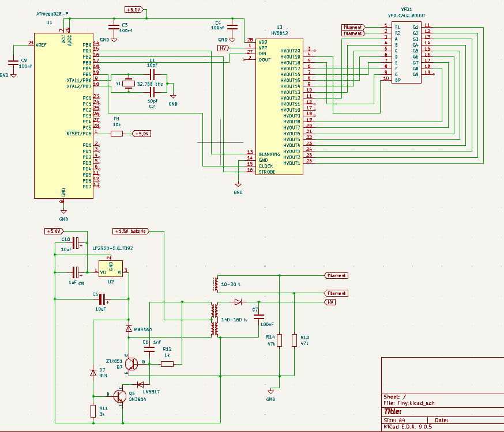Click the MBR160 diode symbol
The width and height of the screenshot is (504, 432).
point(129,329)
